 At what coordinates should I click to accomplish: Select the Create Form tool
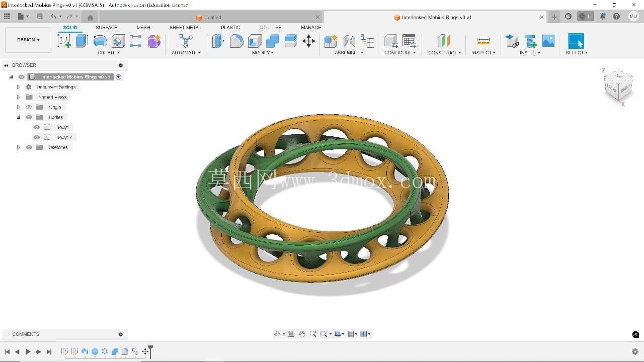tap(154, 41)
